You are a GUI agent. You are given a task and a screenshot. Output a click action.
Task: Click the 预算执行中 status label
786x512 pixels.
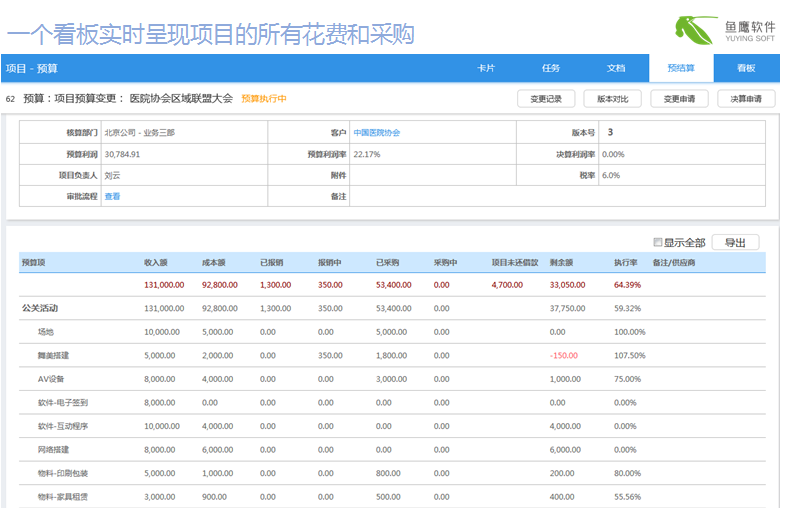(x=264, y=99)
